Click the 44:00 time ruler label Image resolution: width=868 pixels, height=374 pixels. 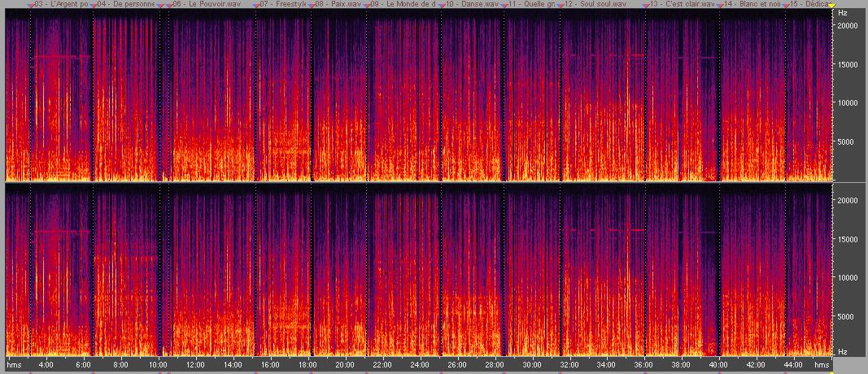pos(793,365)
